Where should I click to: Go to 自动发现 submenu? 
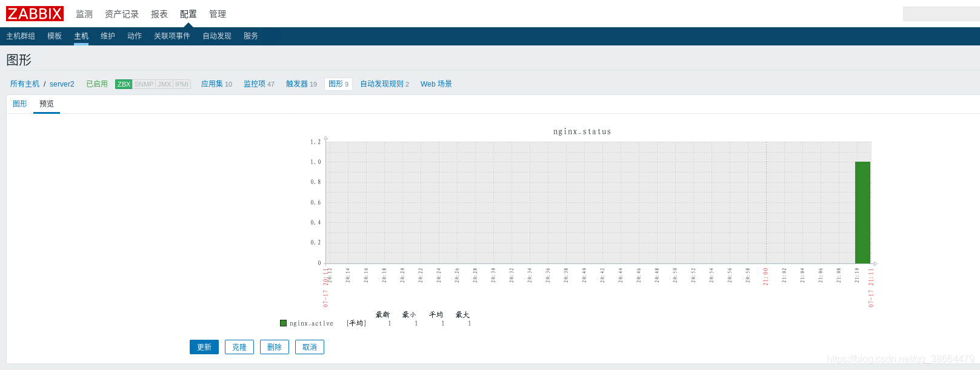click(x=217, y=36)
